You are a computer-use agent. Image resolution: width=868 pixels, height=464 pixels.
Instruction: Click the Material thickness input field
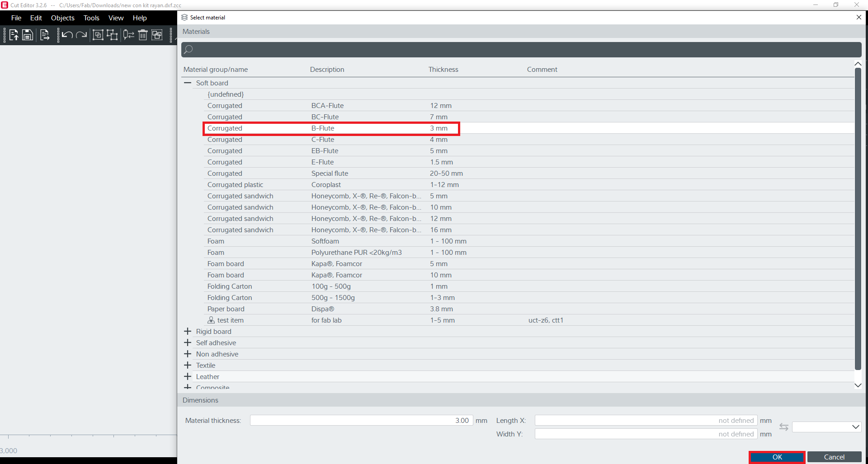pyautogui.click(x=361, y=421)
